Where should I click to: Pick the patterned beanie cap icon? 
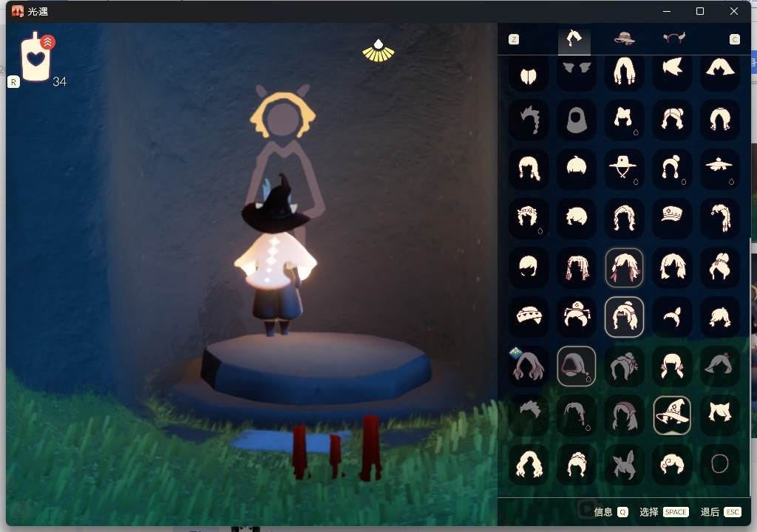[529, 317]
